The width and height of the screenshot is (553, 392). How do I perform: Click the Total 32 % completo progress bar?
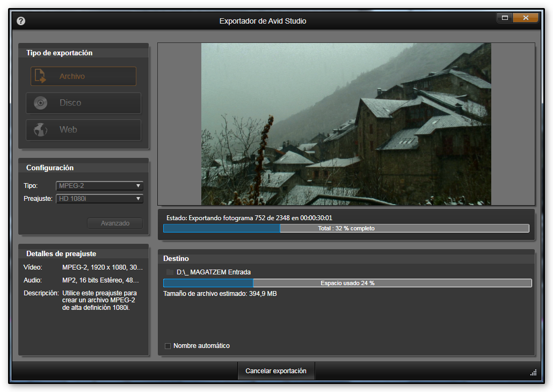click(x=346, y=228)
